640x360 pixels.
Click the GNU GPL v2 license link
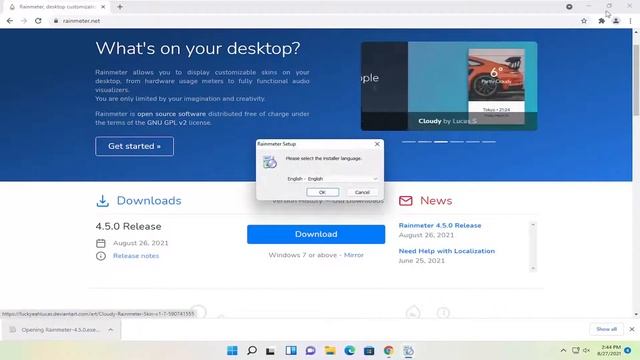tap(167, 122)
